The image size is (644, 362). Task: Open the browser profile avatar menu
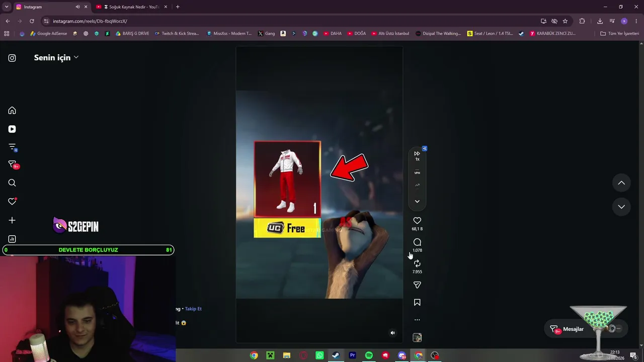pyautogui.click(x=624, y=21)
